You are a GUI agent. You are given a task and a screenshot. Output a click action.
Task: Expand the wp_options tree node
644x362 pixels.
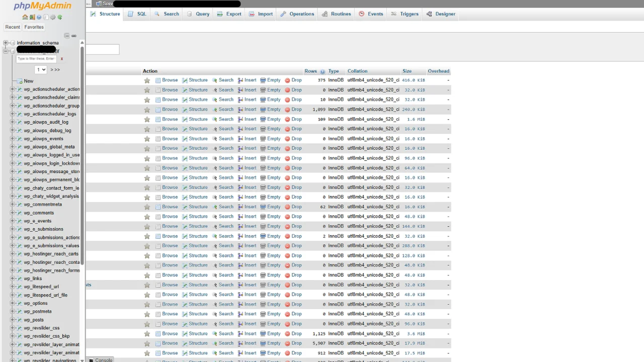[x=13, y=303]
